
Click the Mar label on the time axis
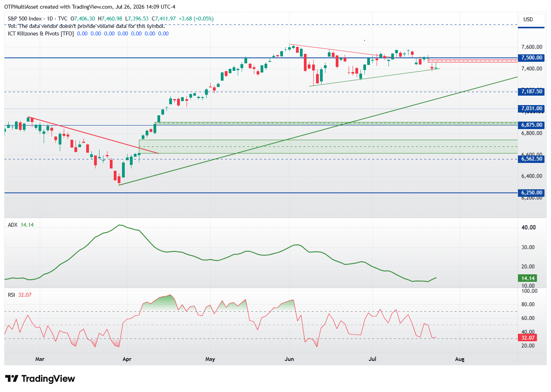click(40, 359)
